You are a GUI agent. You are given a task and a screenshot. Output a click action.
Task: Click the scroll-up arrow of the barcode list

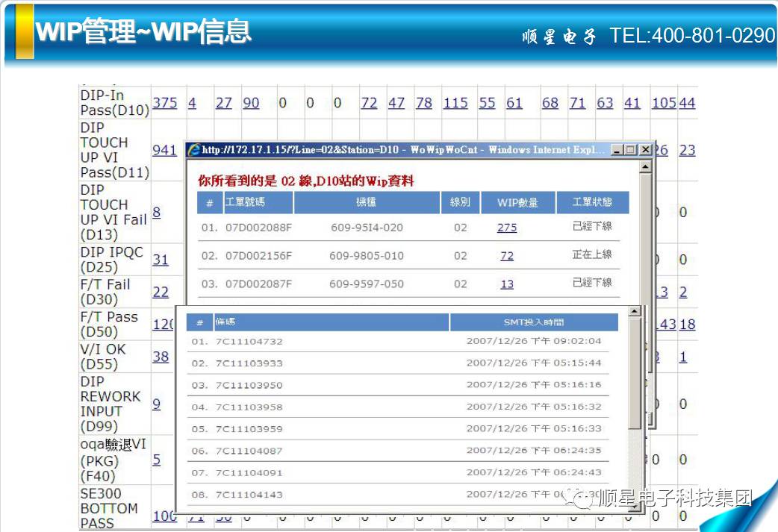[x=635, y=311]
